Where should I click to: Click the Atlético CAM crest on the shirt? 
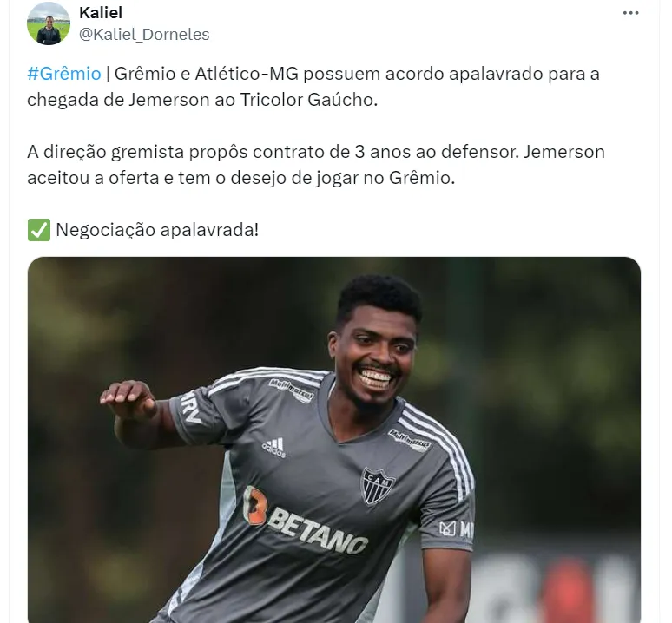(x=377, y=486)
